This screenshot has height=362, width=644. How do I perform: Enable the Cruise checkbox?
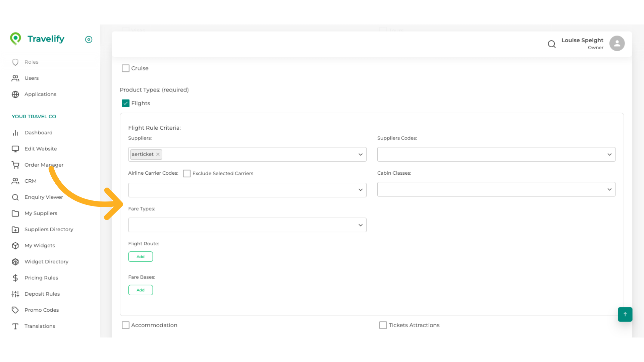[125, 68]
